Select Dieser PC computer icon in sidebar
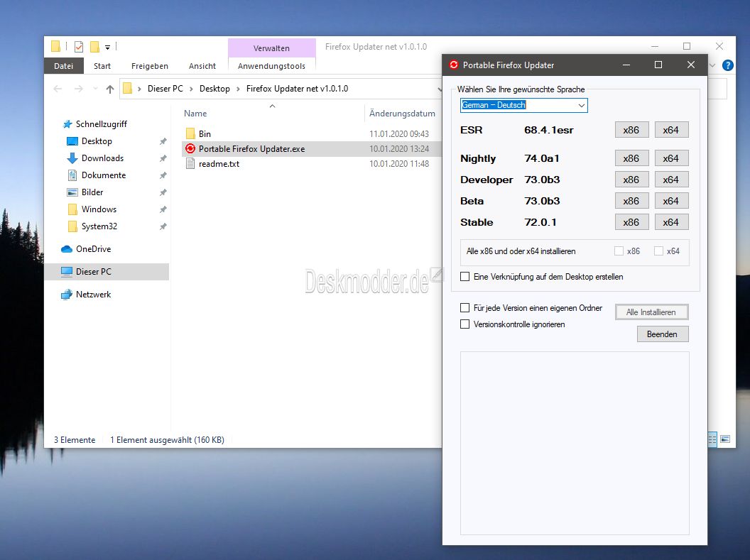750x560 pixels. pyautogui.click(x=67, y=271)
